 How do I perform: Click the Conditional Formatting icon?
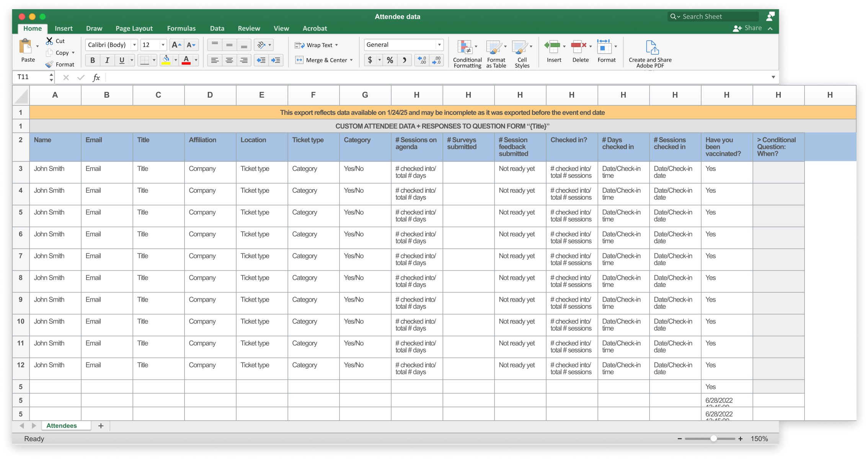tap(465, 47)
